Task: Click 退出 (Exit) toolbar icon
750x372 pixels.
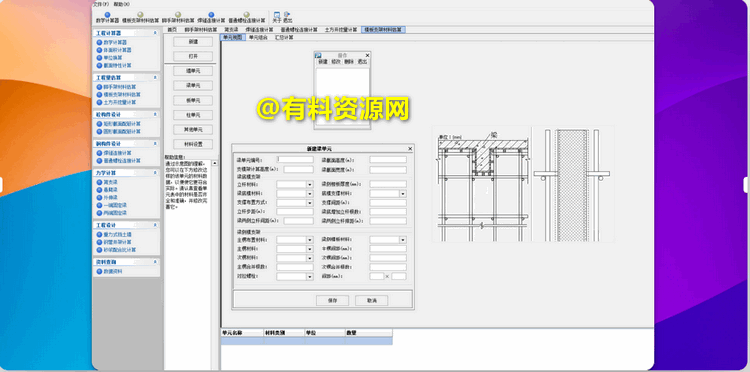Action: (x=287, y=18)
